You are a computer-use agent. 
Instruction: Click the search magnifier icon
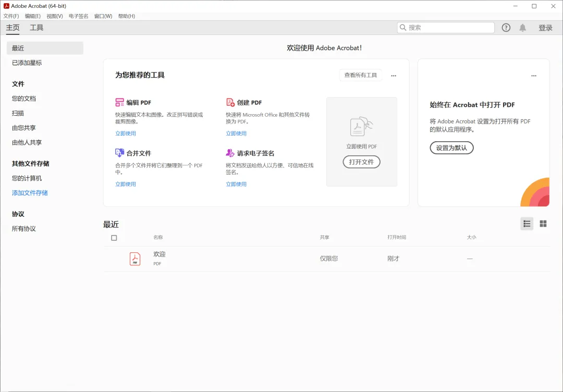403,28
